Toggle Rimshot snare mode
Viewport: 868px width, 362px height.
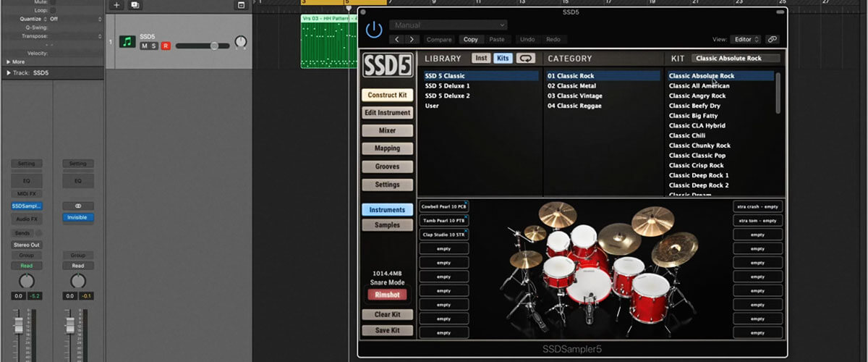pyautogui.click(x=387, y=295)
